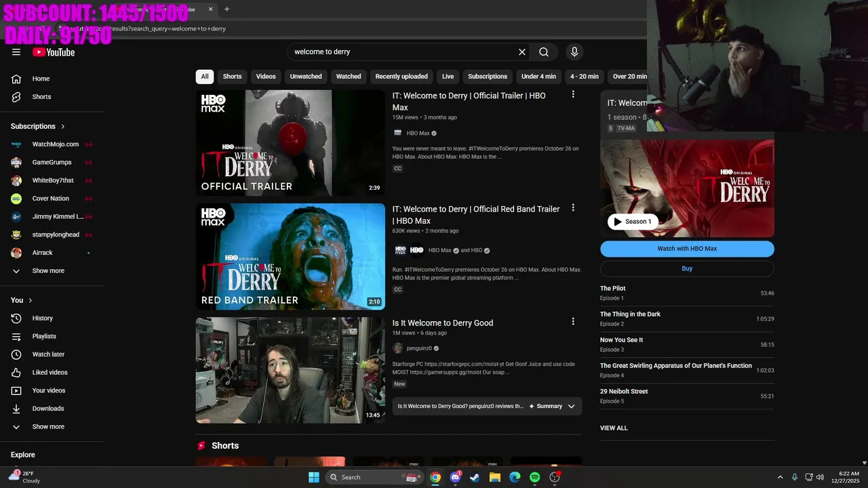Click VIEW ALL episodes link
The height and width of the screenshot is (488, 868).
coord(614,428)
